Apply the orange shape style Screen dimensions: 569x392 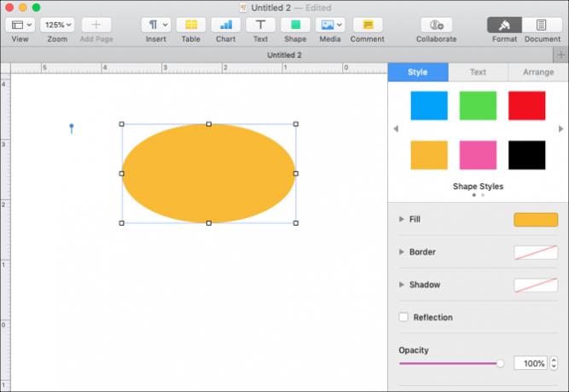429,155
